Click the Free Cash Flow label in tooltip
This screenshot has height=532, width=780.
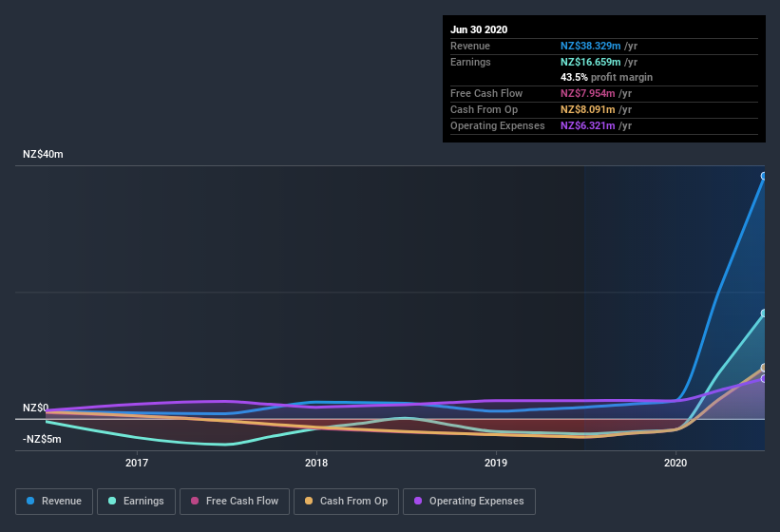486,93
